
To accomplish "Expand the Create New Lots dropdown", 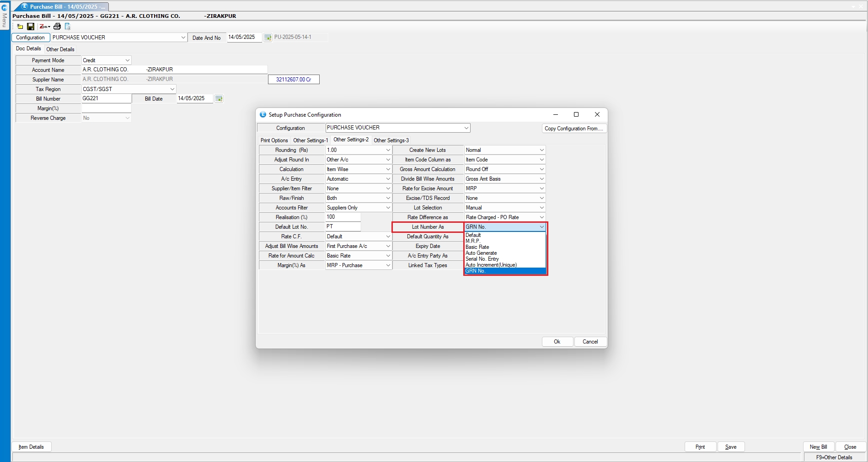I will pos(541,150).
